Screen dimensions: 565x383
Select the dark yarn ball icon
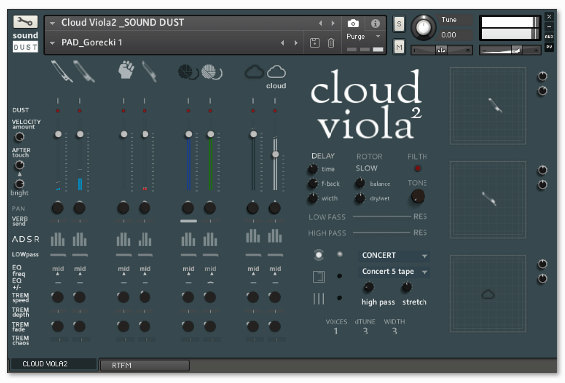188,72
